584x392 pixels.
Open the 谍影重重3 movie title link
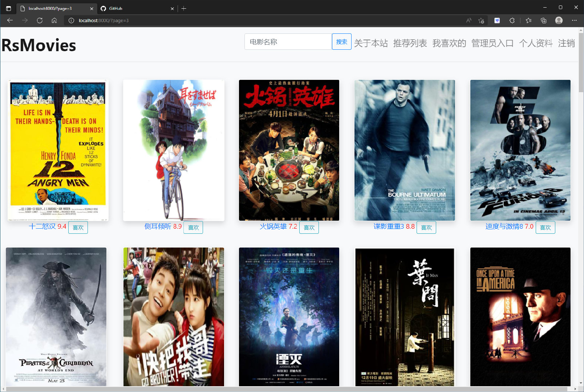[x=389, y=226]
